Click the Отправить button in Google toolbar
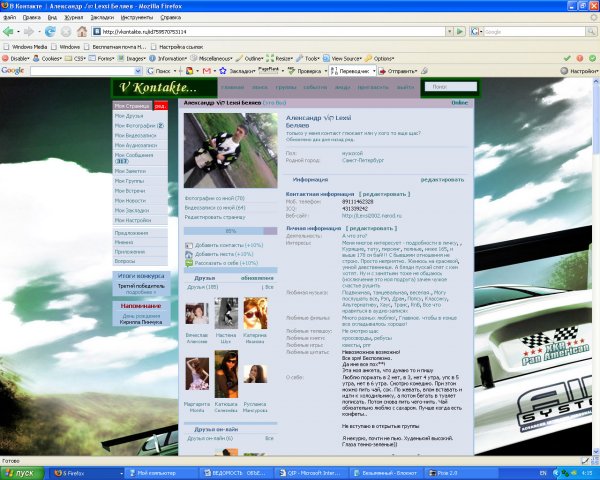 398,71
